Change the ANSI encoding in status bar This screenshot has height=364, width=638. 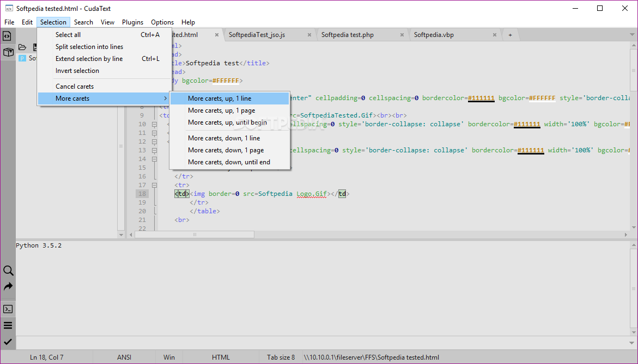pos(124,357)
